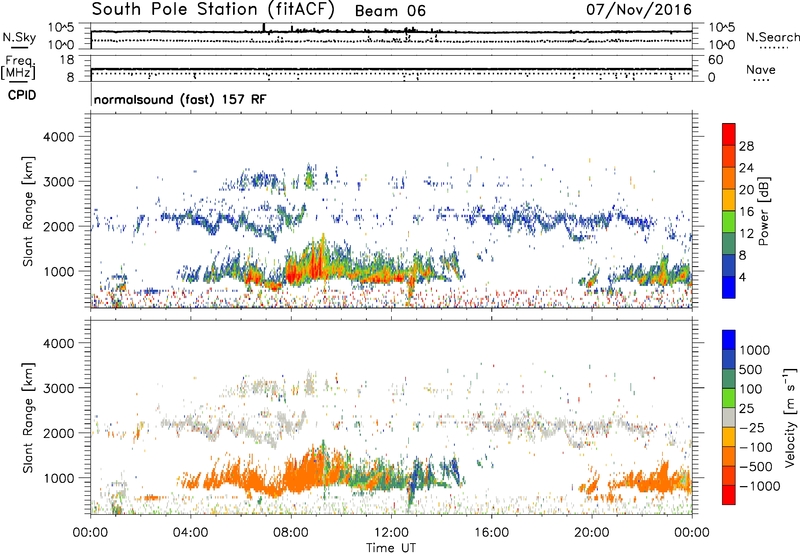Click the '18' frequency axis tick
Viewport: 800px width, 554px height.
pyautogui.click(x=67, y=60)
